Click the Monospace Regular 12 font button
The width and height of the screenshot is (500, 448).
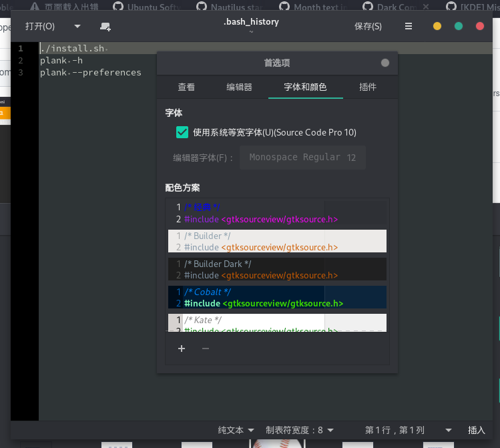point(302,157)
